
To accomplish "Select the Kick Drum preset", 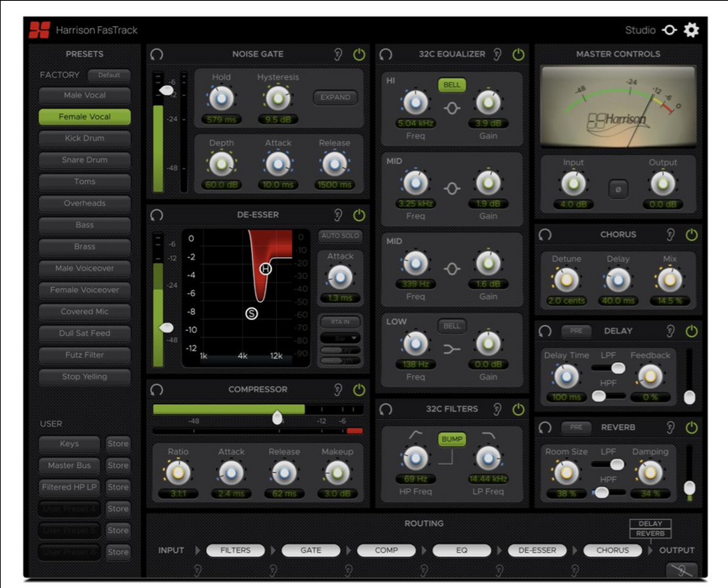I will pyautogui.click(x=85, y=139).
